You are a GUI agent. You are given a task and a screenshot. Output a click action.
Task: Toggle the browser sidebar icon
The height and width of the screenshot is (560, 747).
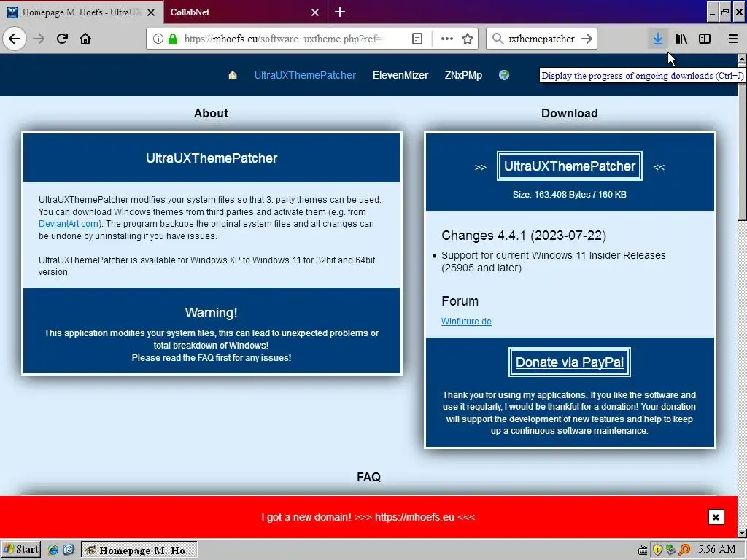pos(705,39)
